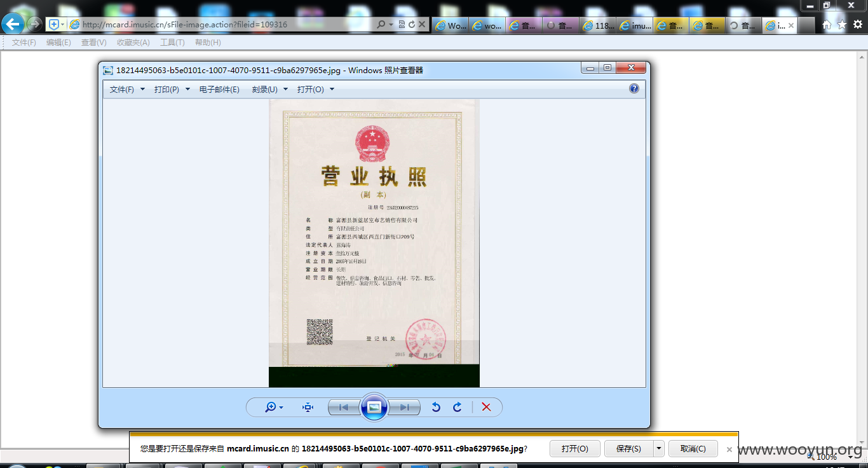Click the browser forward arrow button
Screen dimensions: 868x468
[x=35, y=24]
